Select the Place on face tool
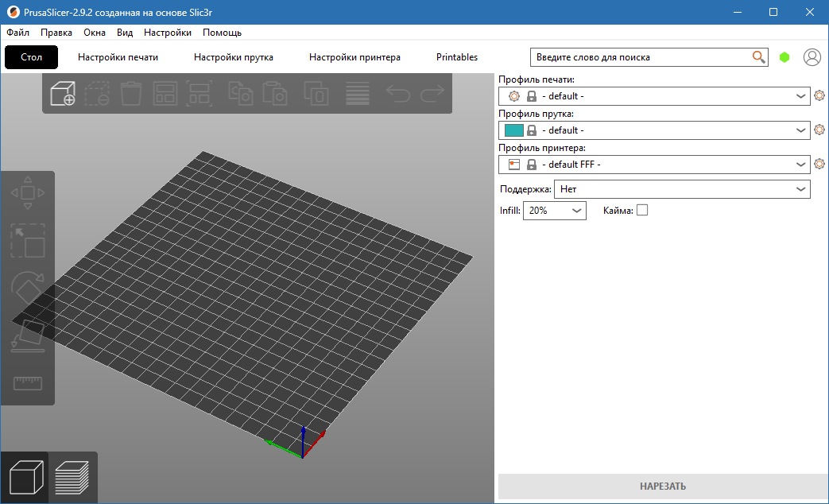 28,335
